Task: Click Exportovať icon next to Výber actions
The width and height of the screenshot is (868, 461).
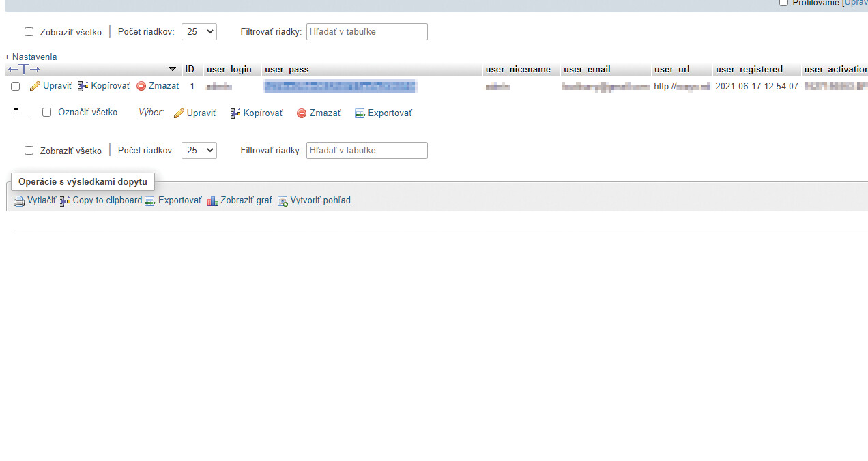Action: (x=360, y=113)
